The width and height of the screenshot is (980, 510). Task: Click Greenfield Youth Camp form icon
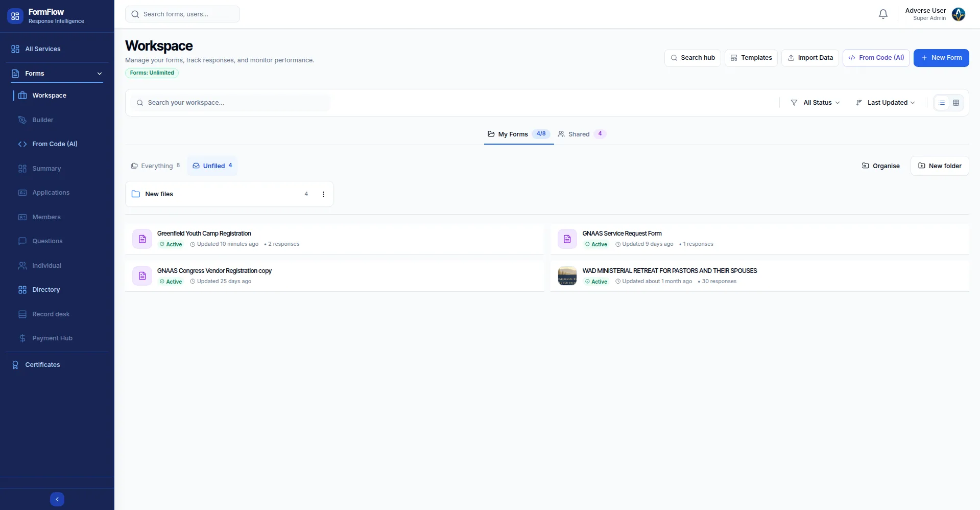(142, 239)
